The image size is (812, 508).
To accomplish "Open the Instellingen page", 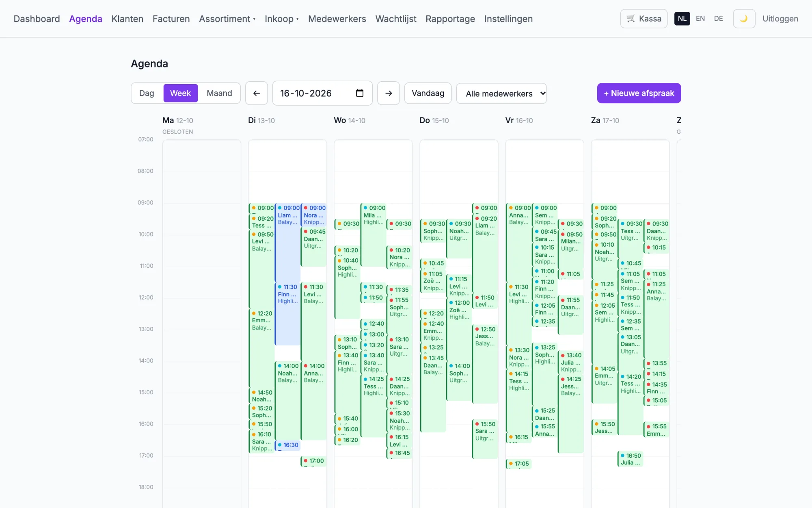I will click(508, 19).
